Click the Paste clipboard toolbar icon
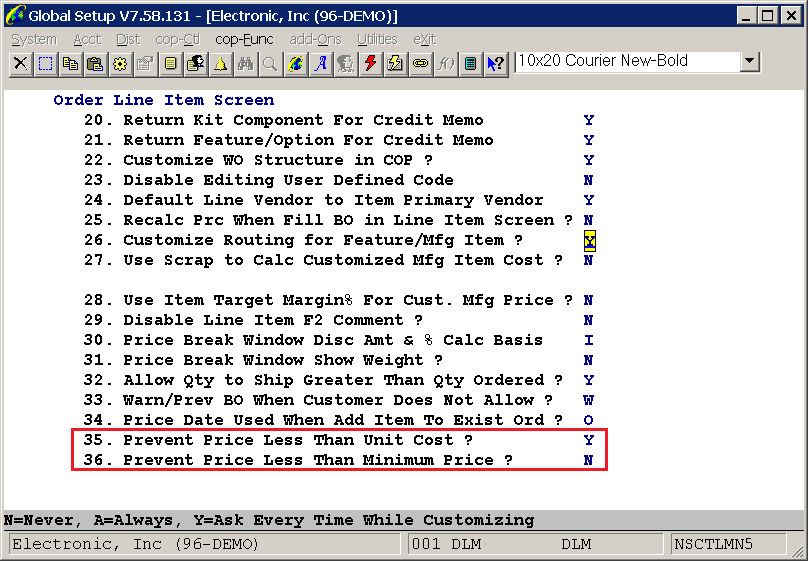Viewport: 808px width, 561px height. click(95, 64)
